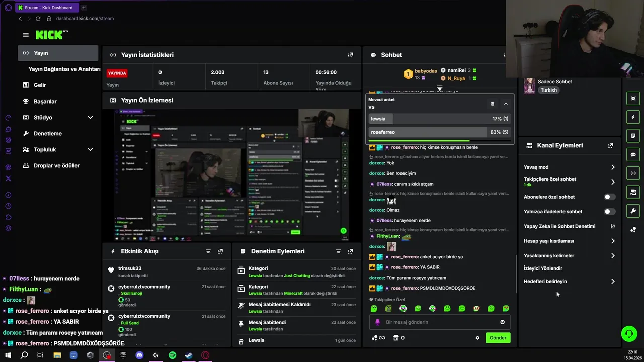
Task: Open Hedefleri belirleyin chevron
Action: (613, 282)
